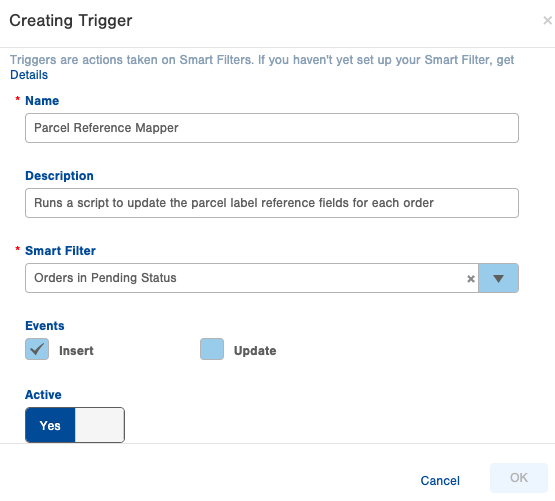Cancel the trigger creation

pos(440,481)
